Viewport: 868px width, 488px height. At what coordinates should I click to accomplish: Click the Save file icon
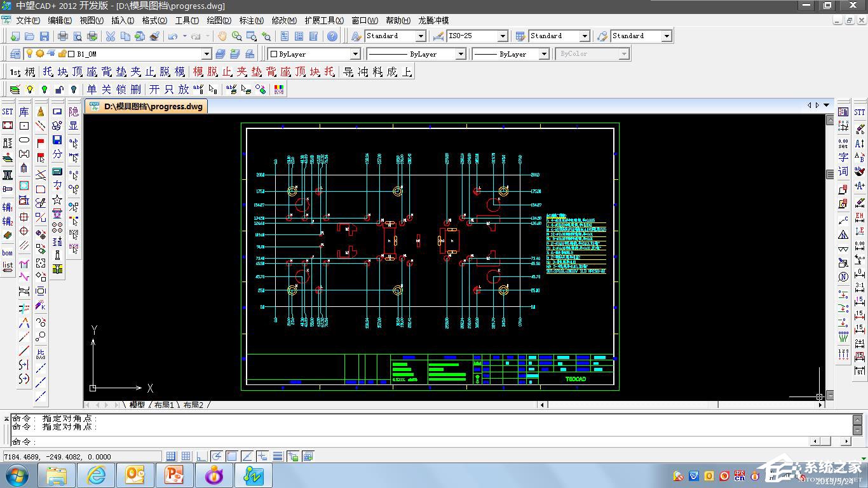point(44,36)
